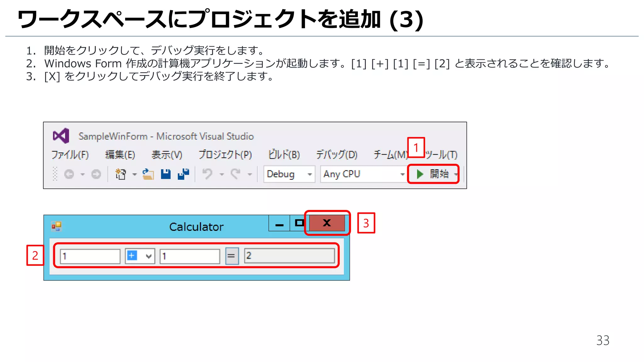Screen dimensions: 644x362
Task: Open the チーム(M) menu
Action: tap(390, 155)
